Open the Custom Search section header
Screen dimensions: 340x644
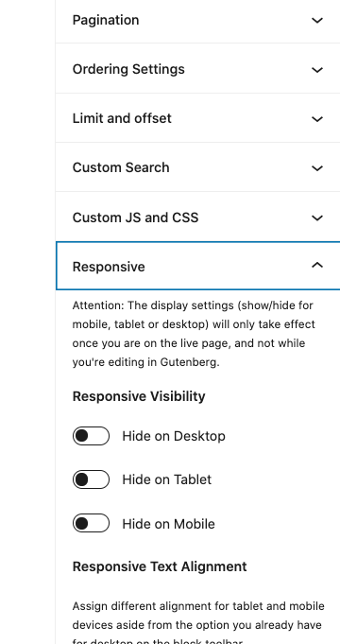click(x=121, y=167)
